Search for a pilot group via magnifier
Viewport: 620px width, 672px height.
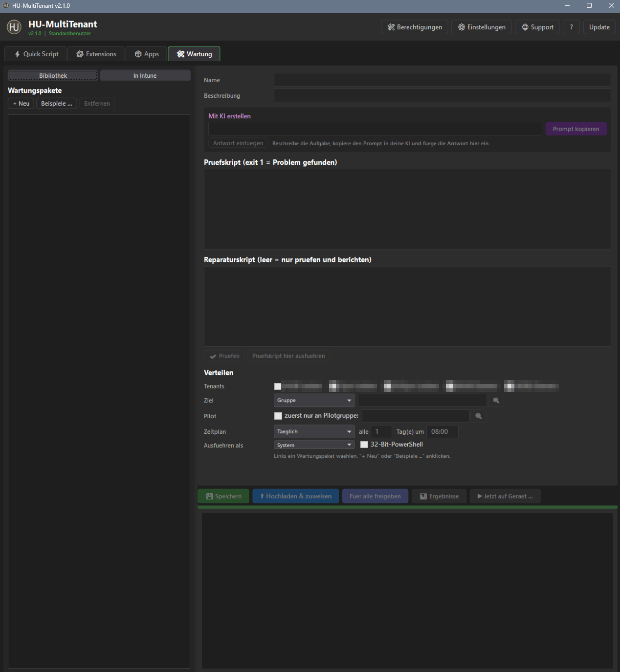pyautogui.click(x=478, y=416)
